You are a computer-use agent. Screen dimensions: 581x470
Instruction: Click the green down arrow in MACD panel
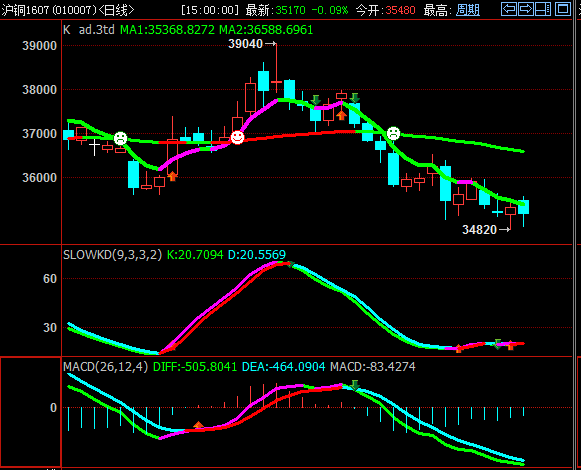click(x=355, y=385)
